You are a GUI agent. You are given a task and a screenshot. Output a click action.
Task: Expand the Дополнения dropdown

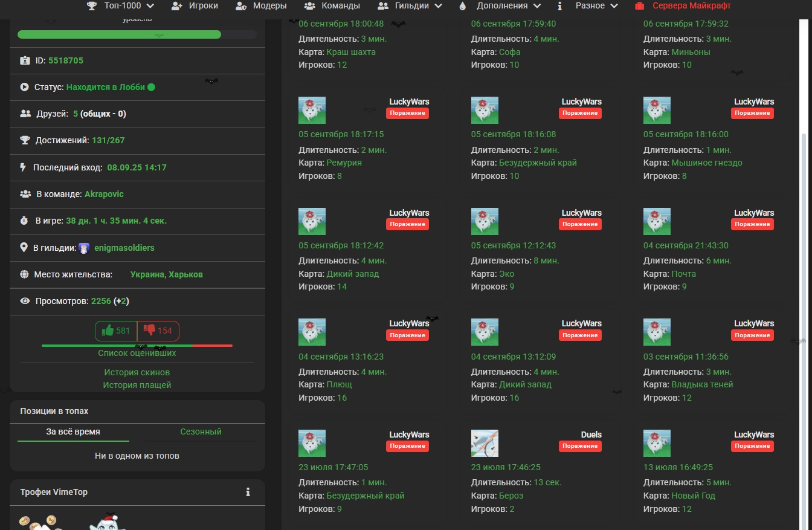coord(501,6)
